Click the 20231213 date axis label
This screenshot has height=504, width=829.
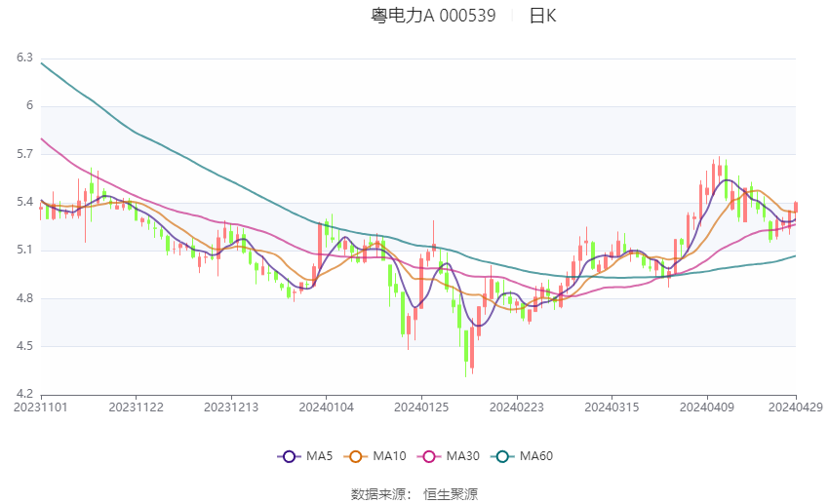tap(231, 407)
